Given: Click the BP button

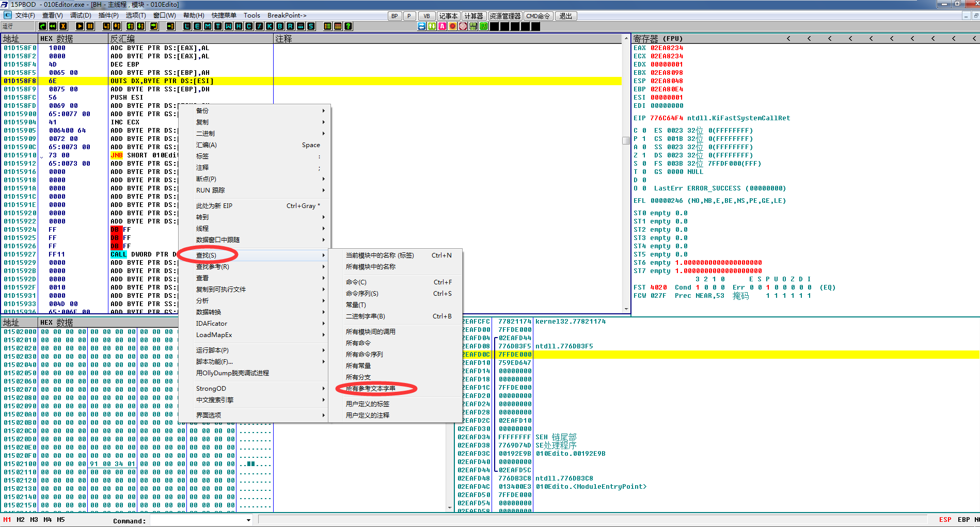Looking at the screenshot, I should (394, 16).
